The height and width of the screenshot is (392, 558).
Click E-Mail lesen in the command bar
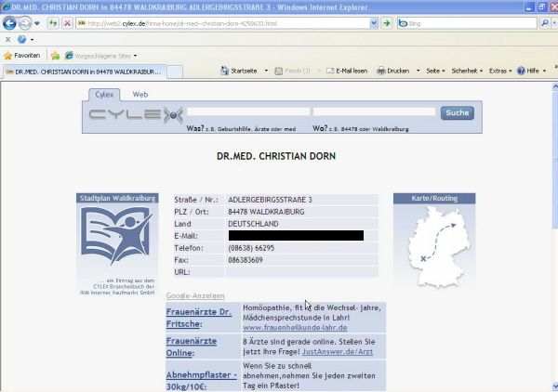(x=347, y=71)
